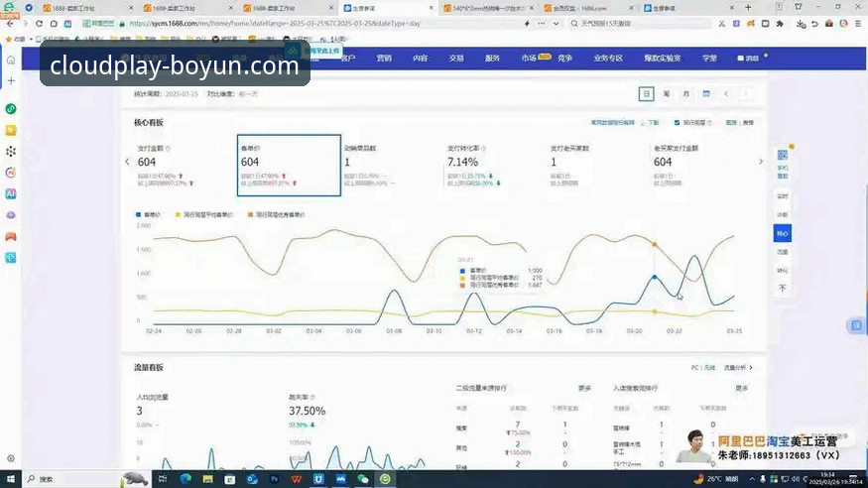Click 更多 next to 二级流量来源排行

coord(584,389)
